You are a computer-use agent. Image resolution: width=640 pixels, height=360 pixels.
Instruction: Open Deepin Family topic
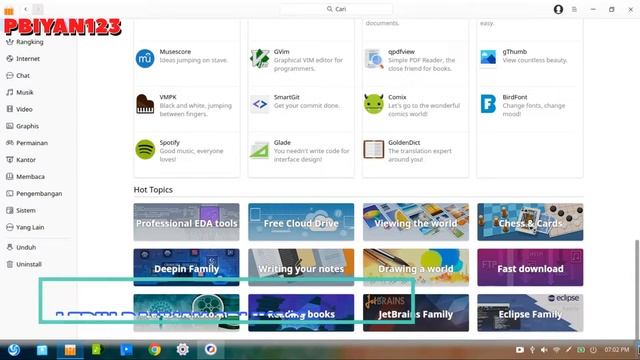[187, 267]
